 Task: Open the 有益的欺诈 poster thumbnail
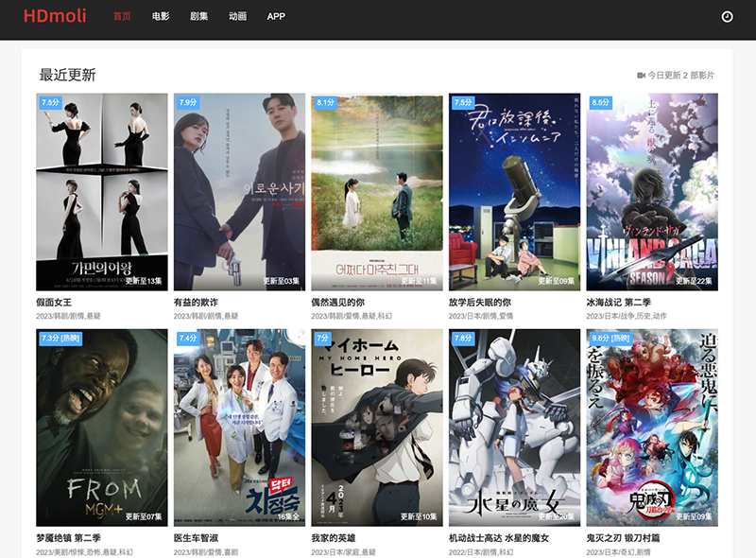point(240,192)
